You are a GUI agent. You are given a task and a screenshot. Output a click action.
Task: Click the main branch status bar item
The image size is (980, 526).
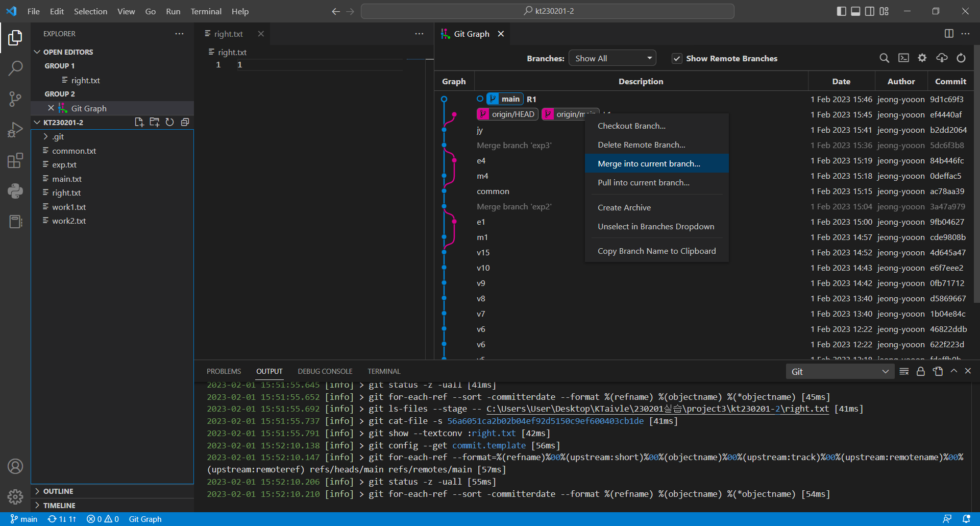coord(24,519)
